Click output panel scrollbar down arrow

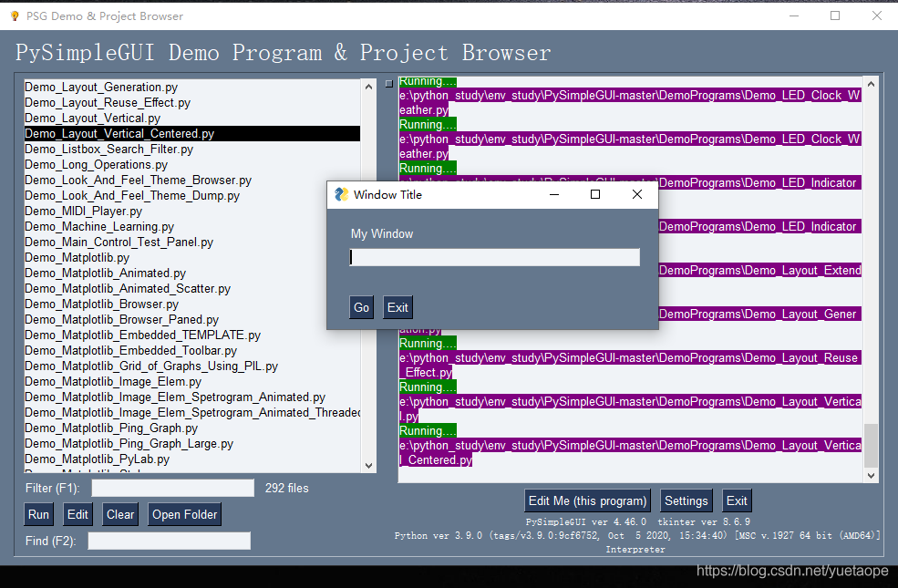click(871, 475)
